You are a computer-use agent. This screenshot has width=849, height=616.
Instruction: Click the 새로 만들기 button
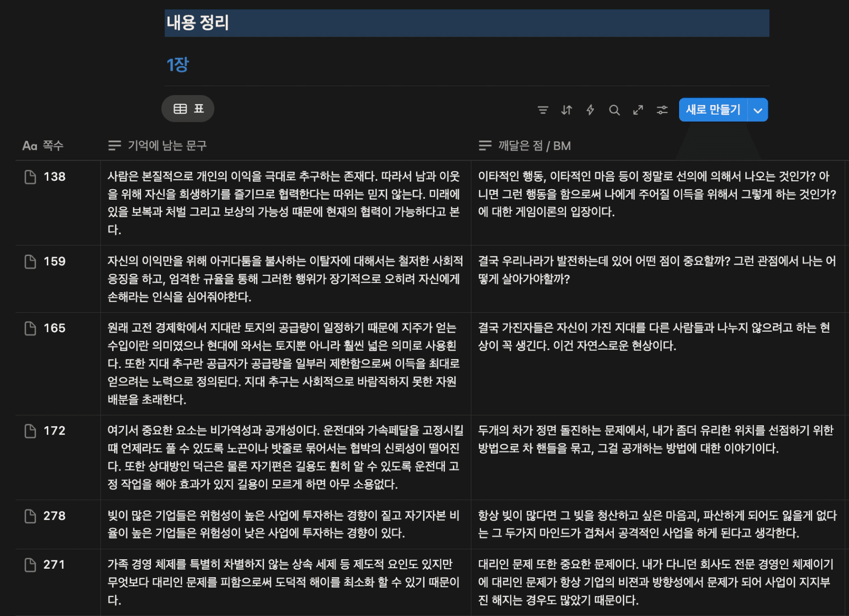click(713, 110)
